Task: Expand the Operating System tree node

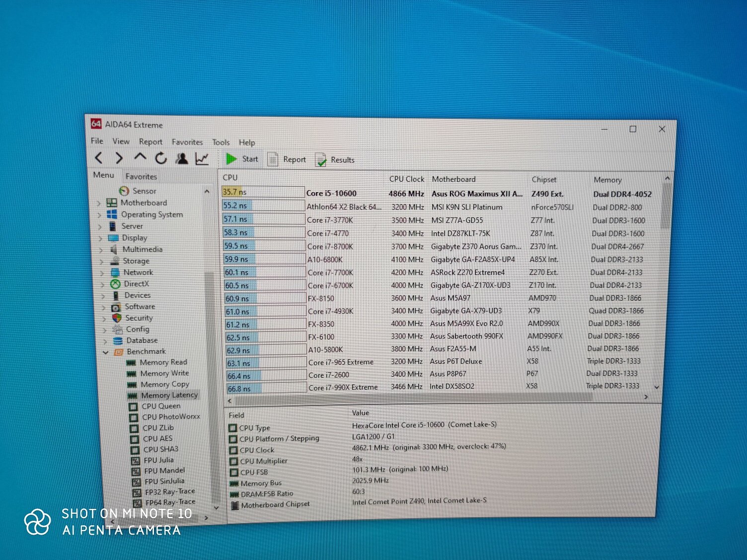Action: 99,215
